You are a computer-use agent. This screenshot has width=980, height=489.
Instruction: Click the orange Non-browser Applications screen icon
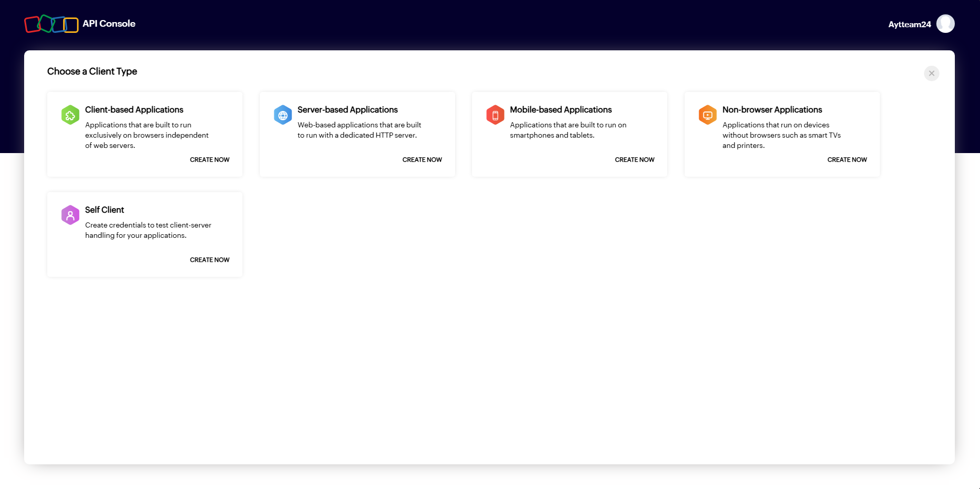pos(707,115)
